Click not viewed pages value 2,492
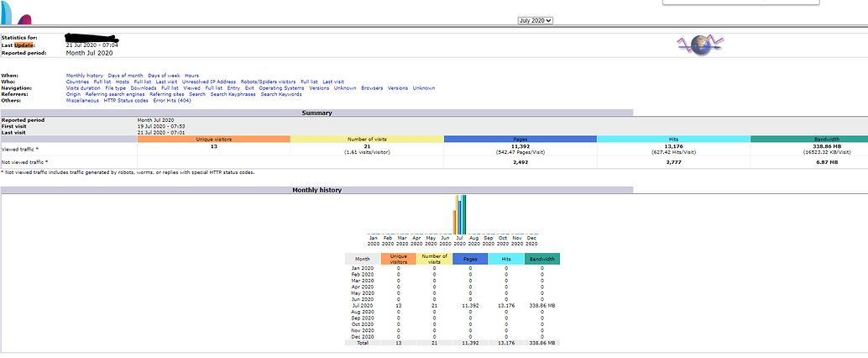The width and height of the screenshot is (868, 358). [520, 162]
